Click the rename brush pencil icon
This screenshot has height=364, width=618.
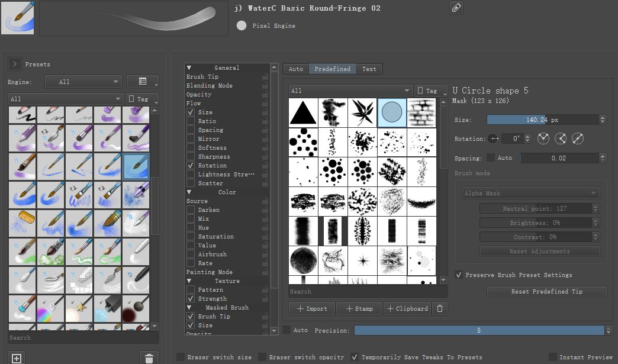point(456,8)
